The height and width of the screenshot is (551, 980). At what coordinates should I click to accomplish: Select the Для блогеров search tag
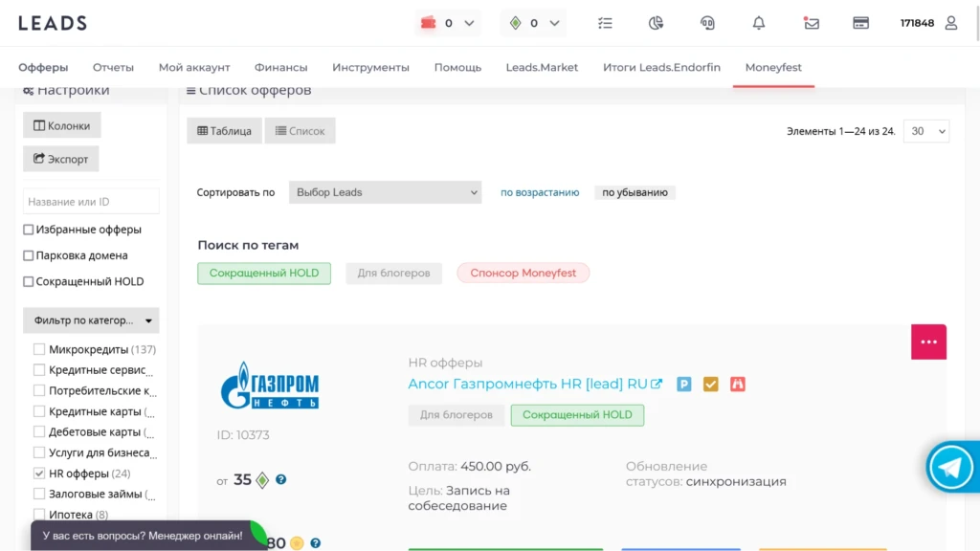[x=393, y=273]
